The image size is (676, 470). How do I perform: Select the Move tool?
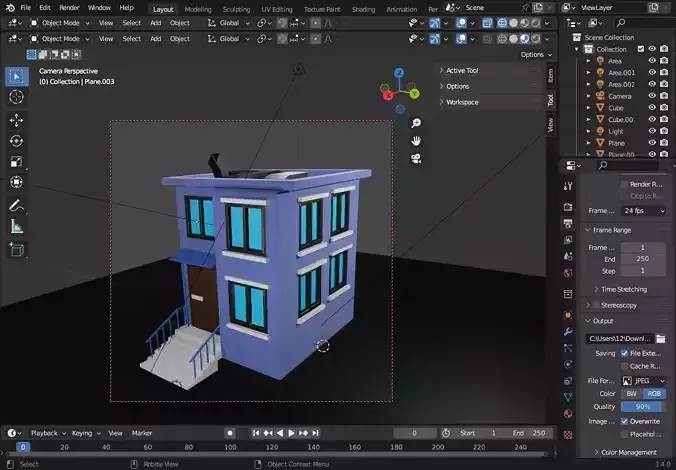[16, 120]
